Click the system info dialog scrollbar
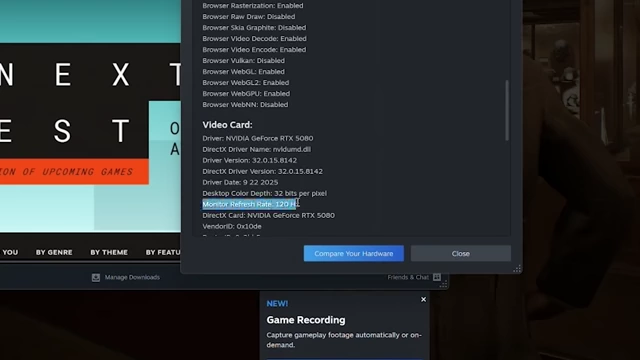640x360 pixels. (507, 110)
